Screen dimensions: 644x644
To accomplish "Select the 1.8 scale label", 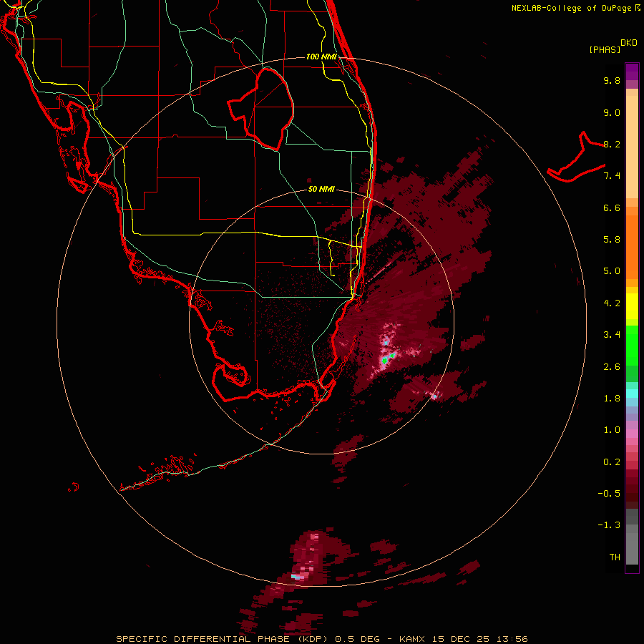I will (x=612, y=399).
